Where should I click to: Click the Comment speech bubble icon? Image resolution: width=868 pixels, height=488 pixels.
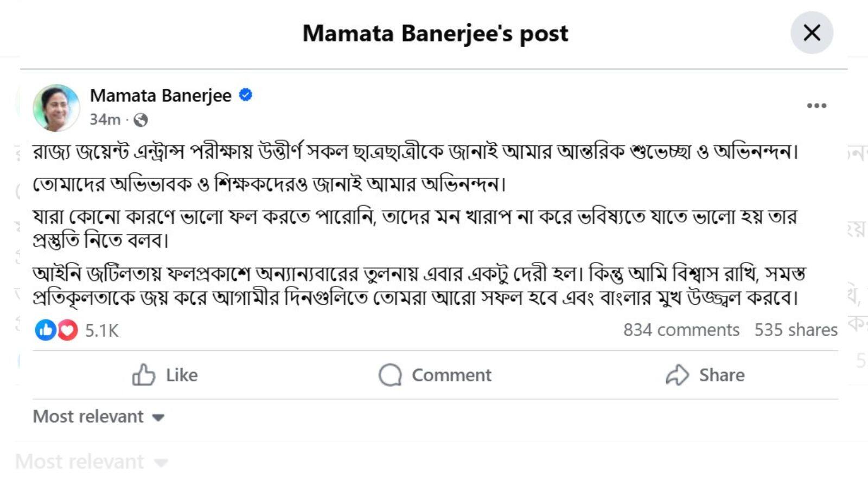click(389, 375)
